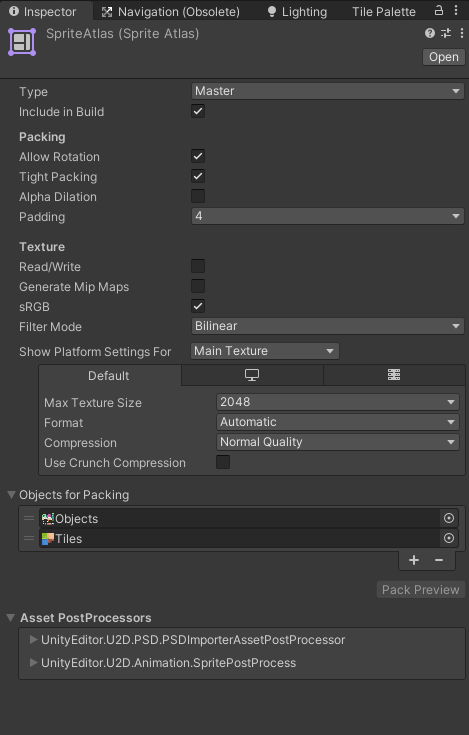Disable the Allow Rotation checkbox
The width and height of the screenshot is (469, 735).
198,156
